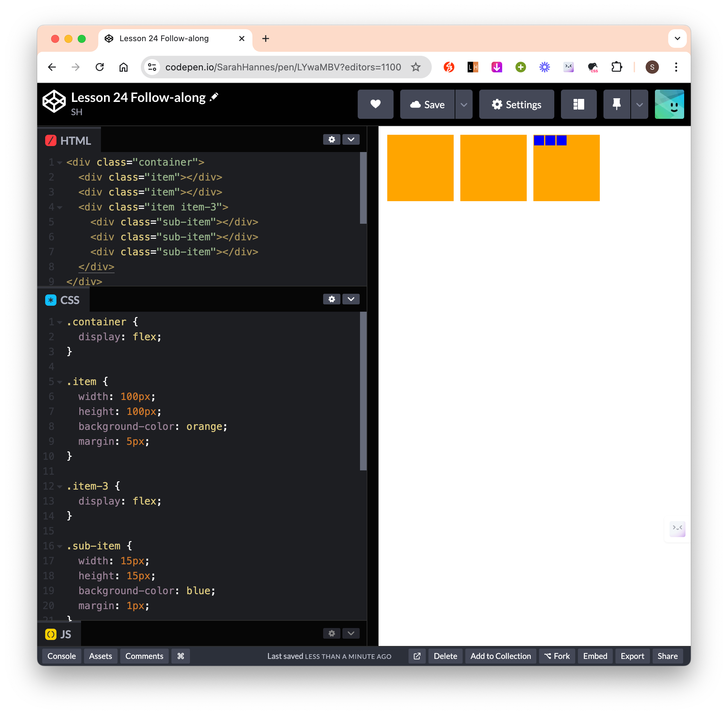Viewport: 728px width, 715px height.
Task: Collapse CSS .container rule fold arrow
Action: tap(60, 322)
